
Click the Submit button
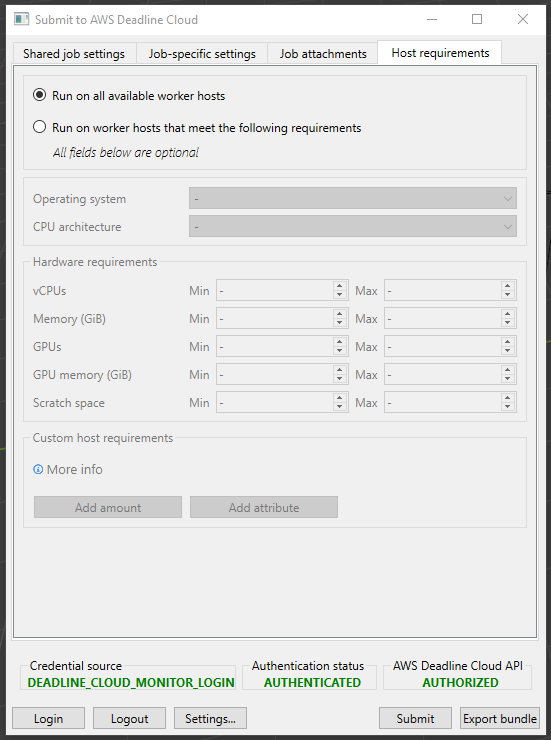[x=415, y=718]
